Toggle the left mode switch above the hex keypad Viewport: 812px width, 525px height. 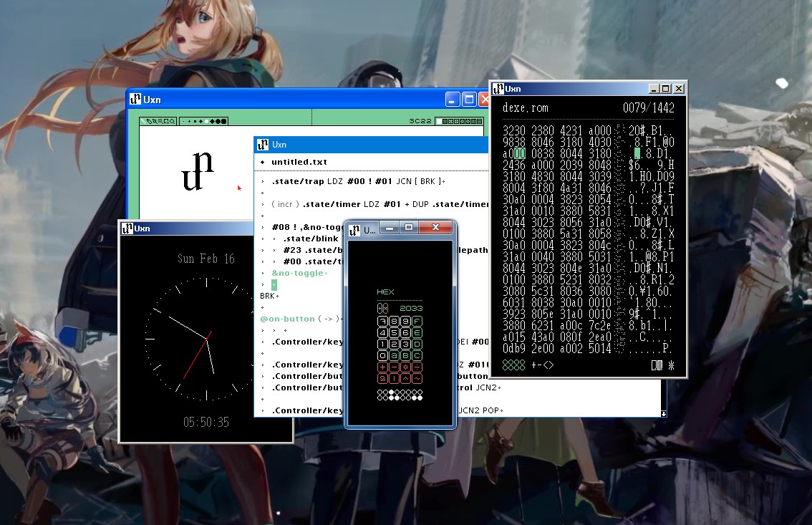coord(379,308)
